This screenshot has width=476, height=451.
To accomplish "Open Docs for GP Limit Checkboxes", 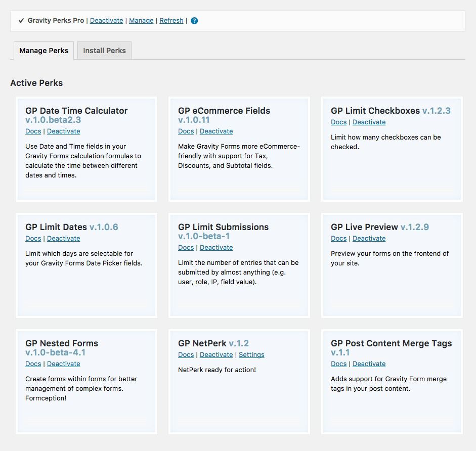I will [338, 122].
